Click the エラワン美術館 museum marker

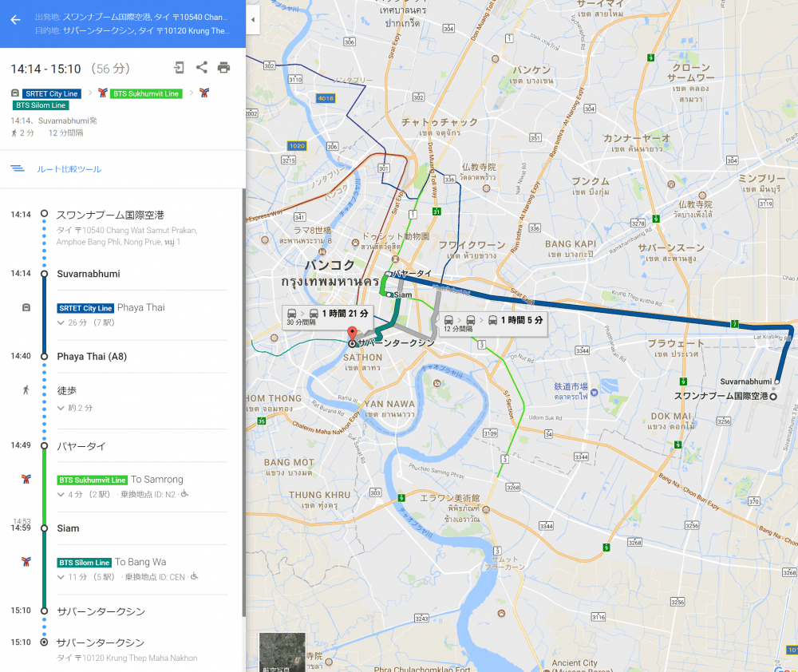coord(486,510)
